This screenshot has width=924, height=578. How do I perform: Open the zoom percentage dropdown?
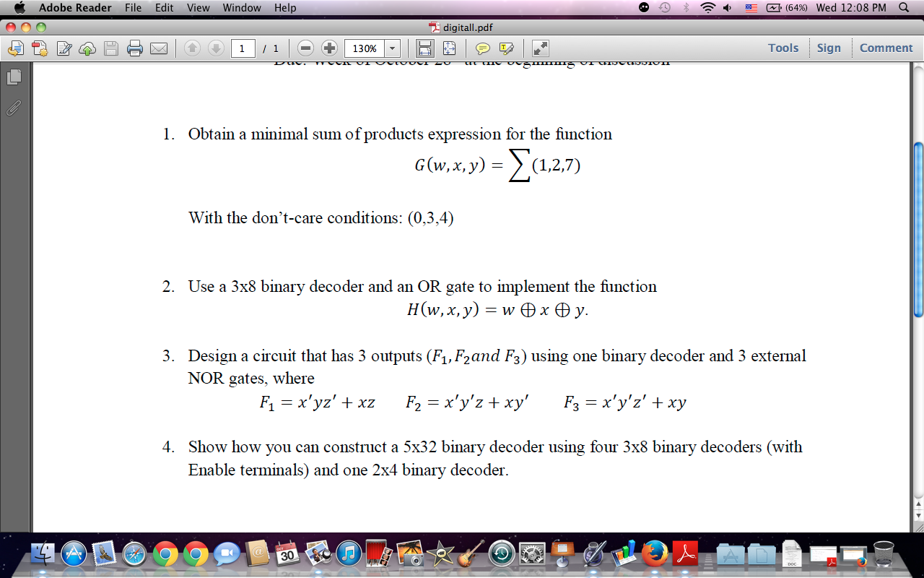[392, 48]
